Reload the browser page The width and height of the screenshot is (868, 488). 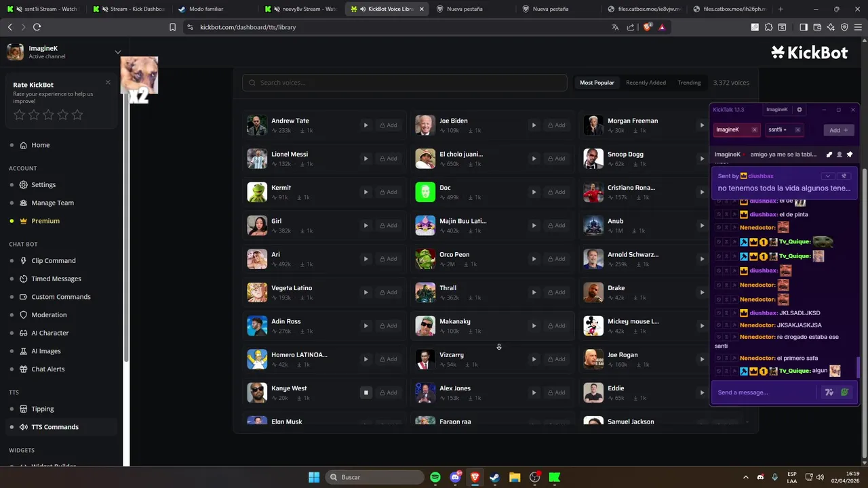click(x=37, y=27)
